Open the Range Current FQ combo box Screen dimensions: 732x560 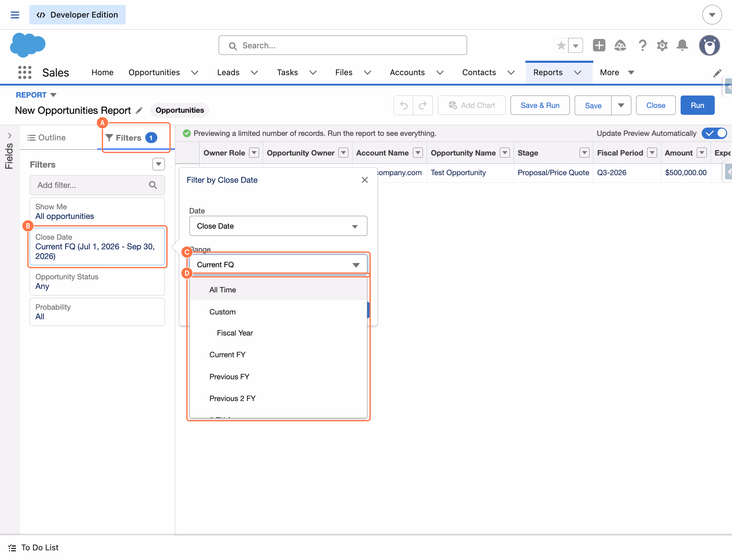278,264
